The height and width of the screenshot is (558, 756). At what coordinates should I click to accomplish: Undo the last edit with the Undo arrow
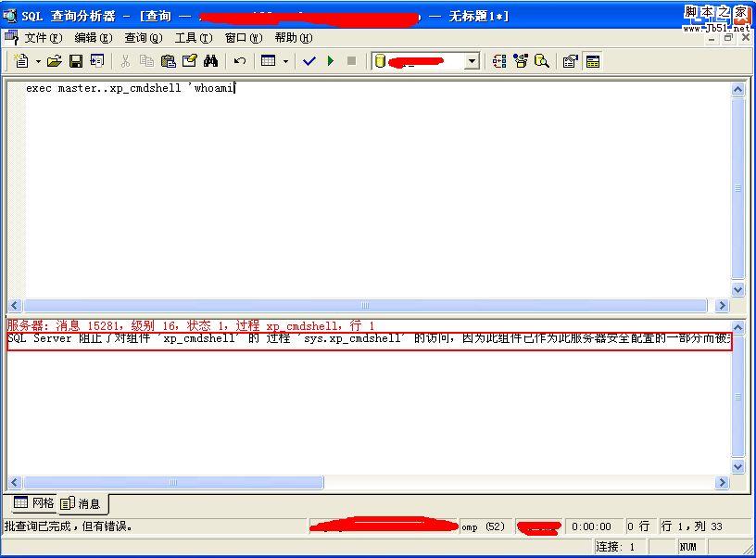click(239, 60)
